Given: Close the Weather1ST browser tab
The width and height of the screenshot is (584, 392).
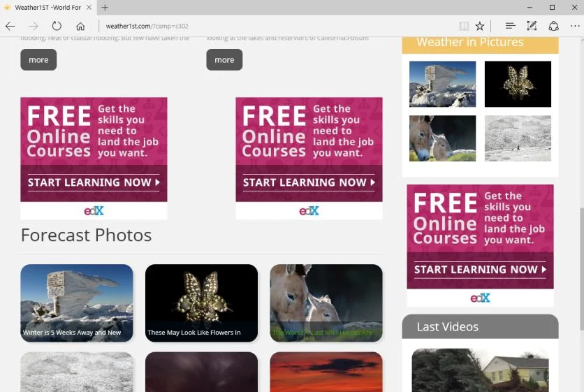Looking at the screenshot, I should (x=89, y=8).
